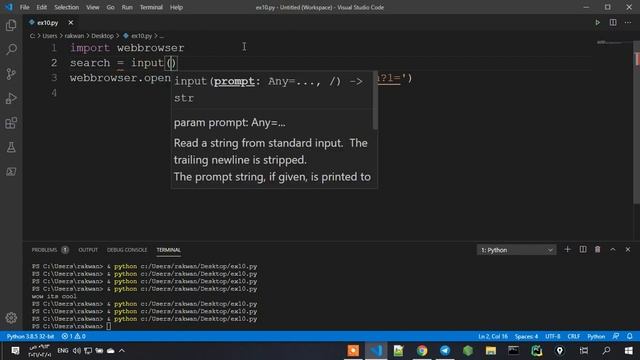Screen dimensions: 640x360
Task: Click rakwan in the breadcrumb path
Action: (74, 36)
